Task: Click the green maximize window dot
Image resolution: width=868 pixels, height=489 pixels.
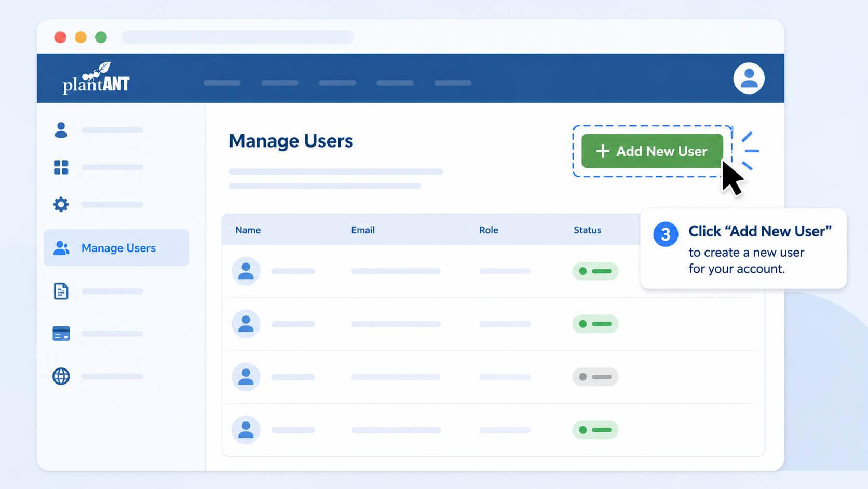Action: [x=101, y=37]
